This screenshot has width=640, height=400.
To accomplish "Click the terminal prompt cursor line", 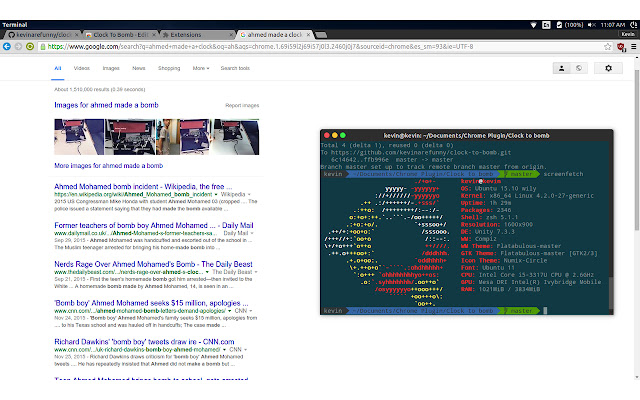I will click(464, 311).
